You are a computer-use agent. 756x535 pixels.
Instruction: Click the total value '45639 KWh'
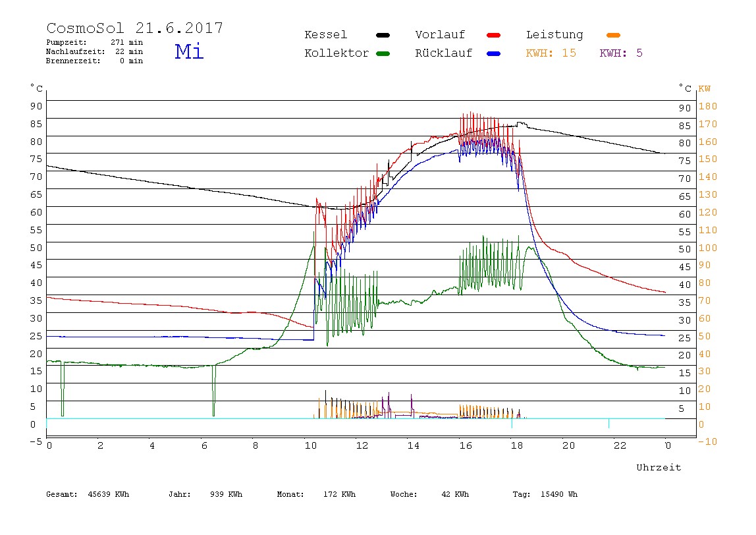click(109, 494)
